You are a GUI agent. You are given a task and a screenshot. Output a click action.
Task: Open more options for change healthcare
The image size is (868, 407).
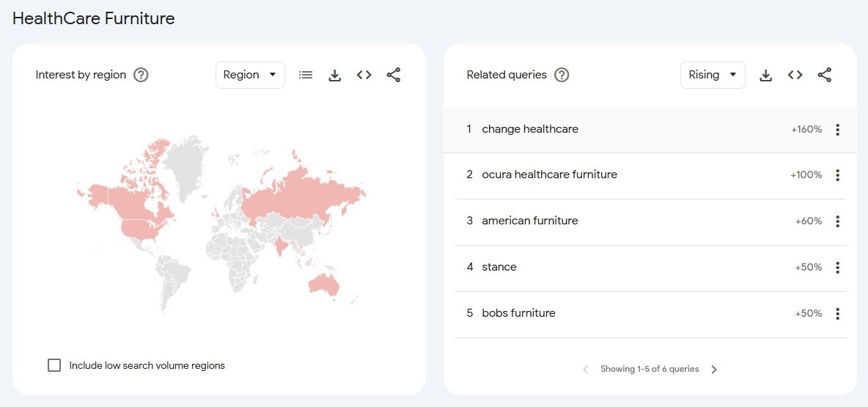click(838, 130)
